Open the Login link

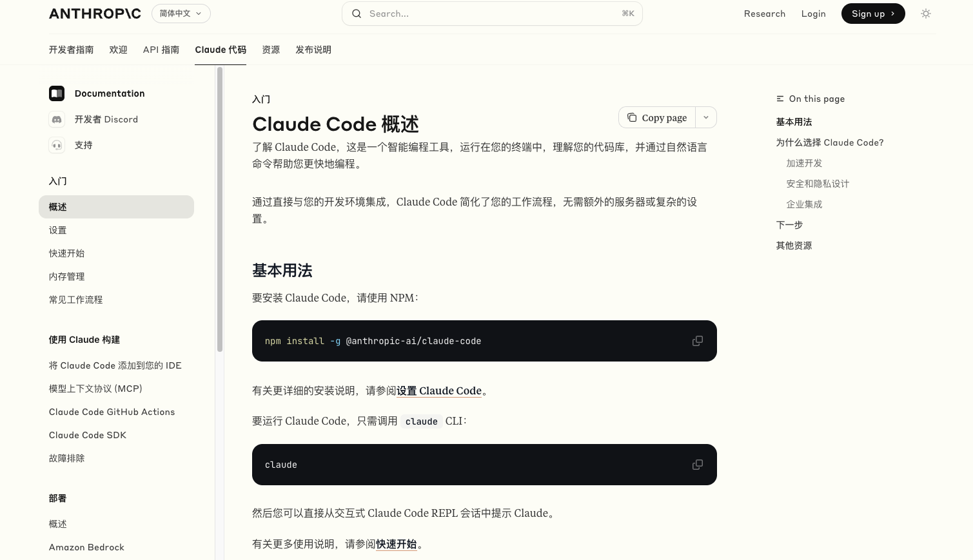[x=813, y=14]
